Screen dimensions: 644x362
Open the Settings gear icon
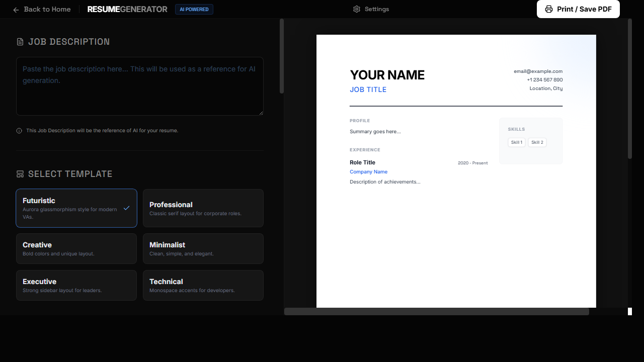pyautogui.click(x=356, y=9)
